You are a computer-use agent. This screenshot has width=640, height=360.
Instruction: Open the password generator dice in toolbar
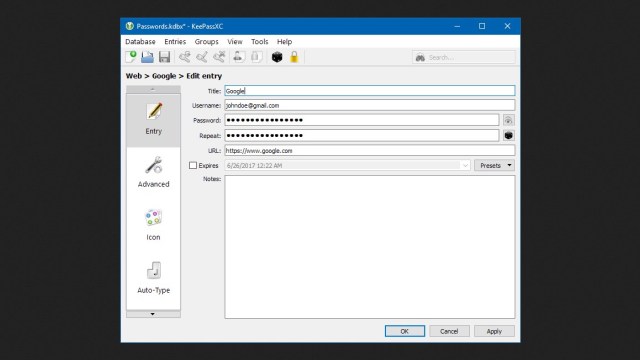tap(277, 57)
